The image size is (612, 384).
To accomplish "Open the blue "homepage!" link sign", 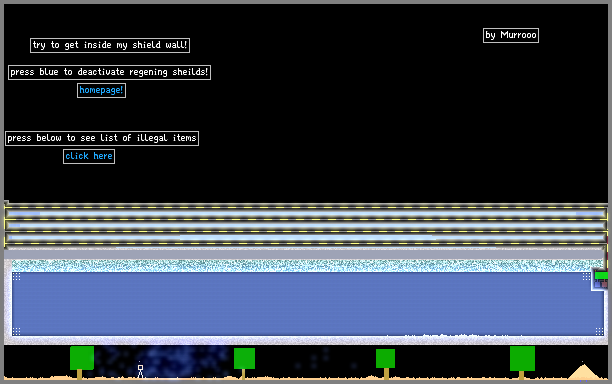I will (101, 90).
